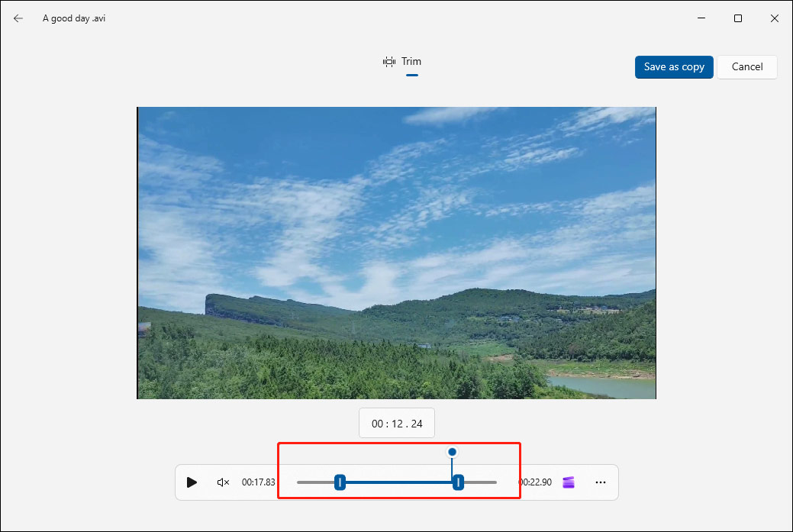Open the more options ellipsis menu
Screen dimensions: 793x532
[x=601, y=482]
